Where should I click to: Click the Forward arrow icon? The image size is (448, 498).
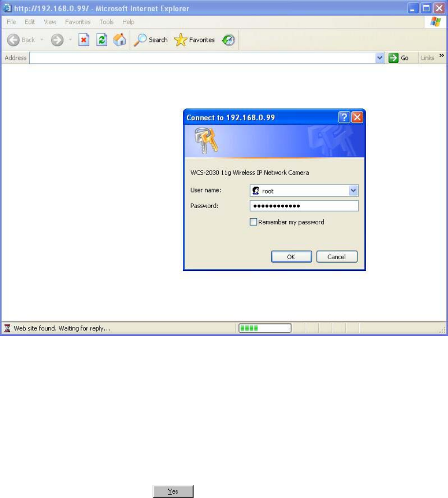tap(57, 40)
